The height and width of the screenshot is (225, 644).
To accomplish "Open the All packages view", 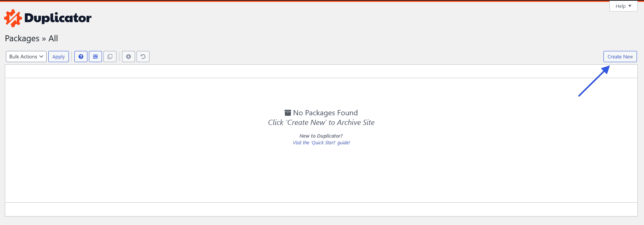I will coord(53,38).
